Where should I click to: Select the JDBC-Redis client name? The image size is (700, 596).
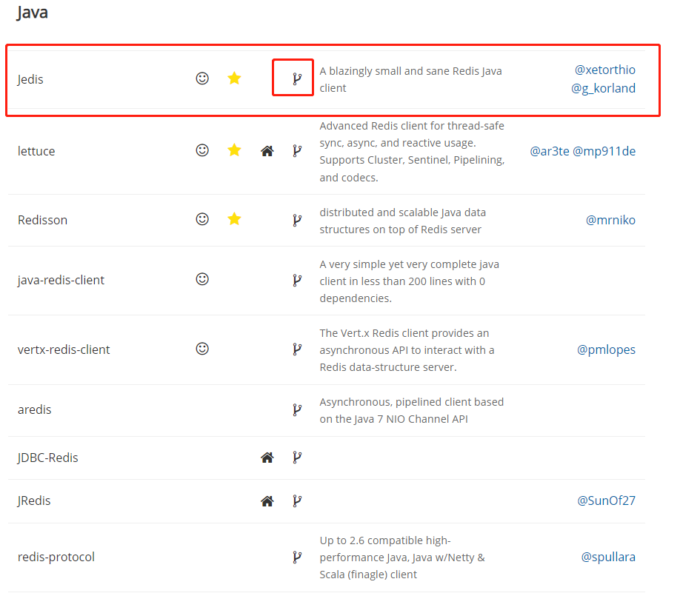[x=47, y=458]
